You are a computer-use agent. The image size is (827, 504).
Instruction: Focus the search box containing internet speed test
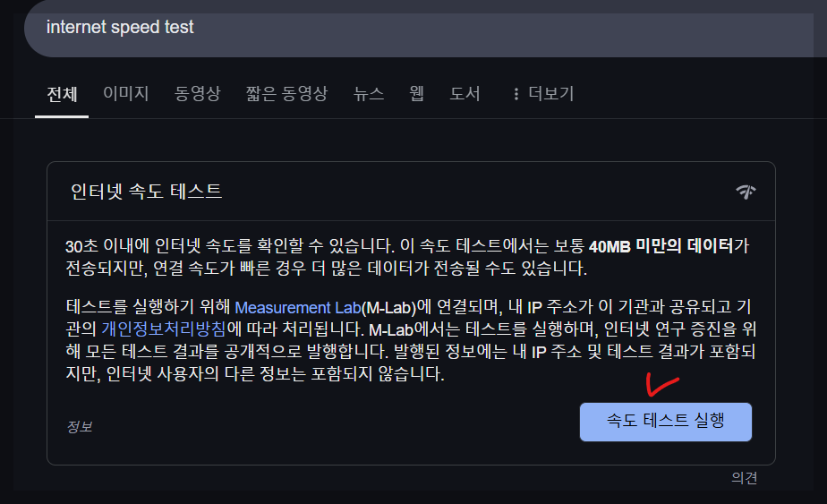(419, 29)
